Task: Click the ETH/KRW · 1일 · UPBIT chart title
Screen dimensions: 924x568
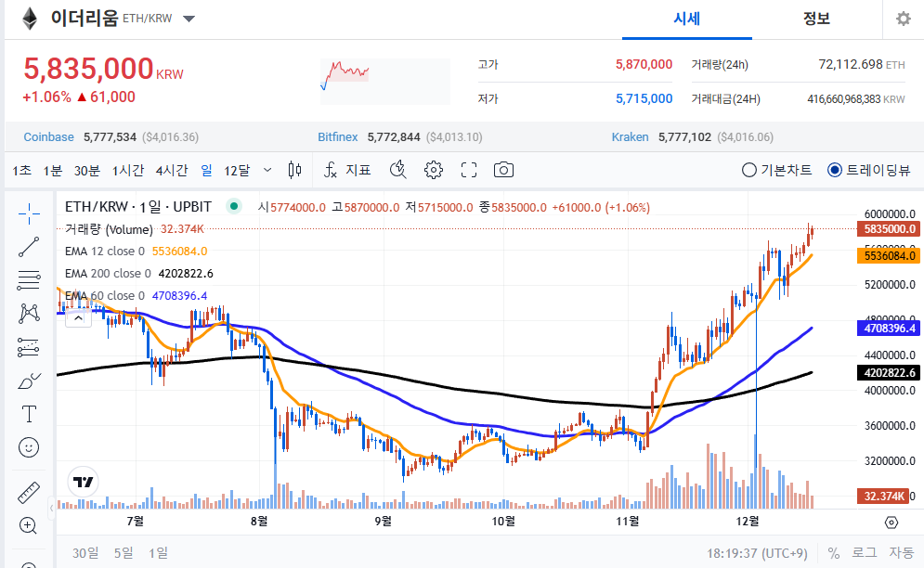Action: pos(137,207)
